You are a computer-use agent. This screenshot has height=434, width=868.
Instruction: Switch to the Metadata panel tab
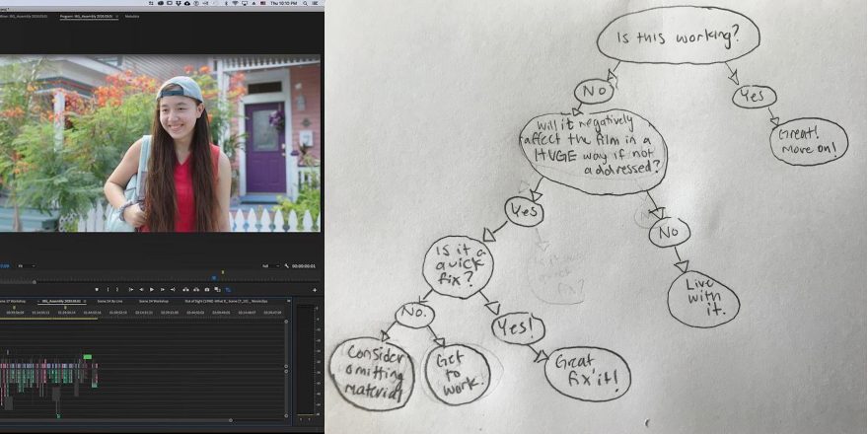tap(132, 16)
